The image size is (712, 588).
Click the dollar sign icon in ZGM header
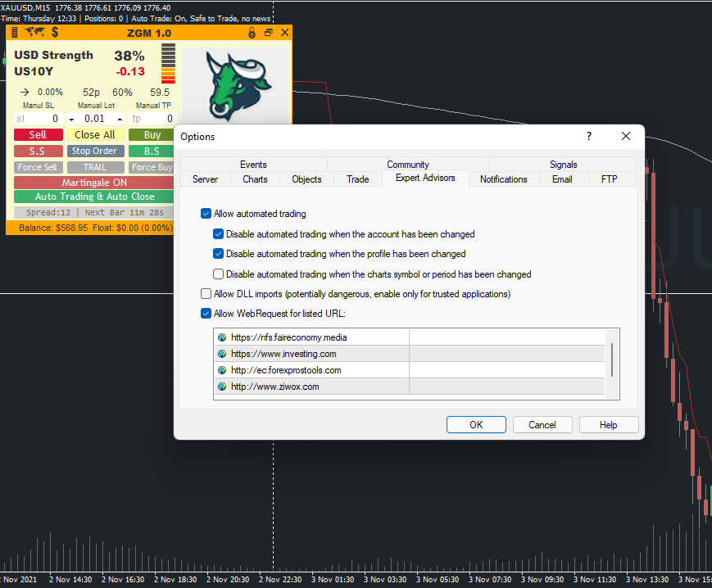pos(55,33)
